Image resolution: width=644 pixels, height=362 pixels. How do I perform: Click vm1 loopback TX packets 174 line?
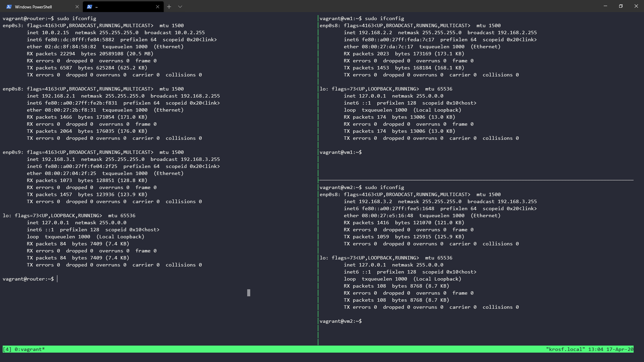click(x=399, y=131)
